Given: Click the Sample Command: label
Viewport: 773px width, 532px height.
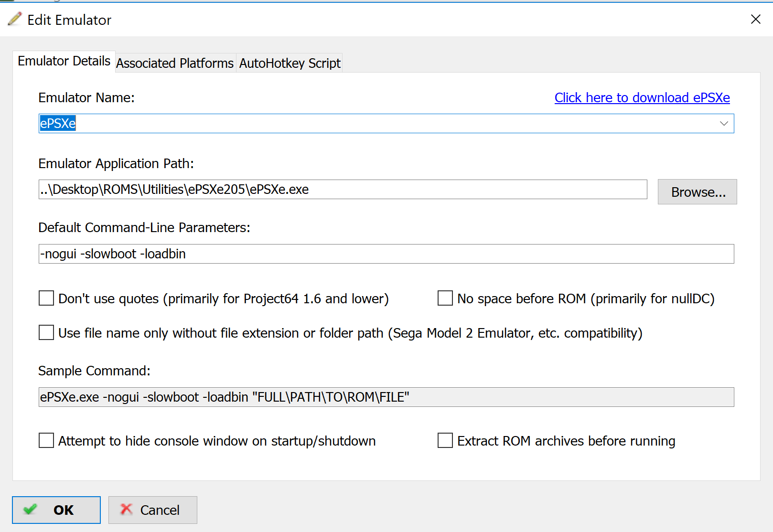Looking at the screenshot, I should (x=94, y=371).
